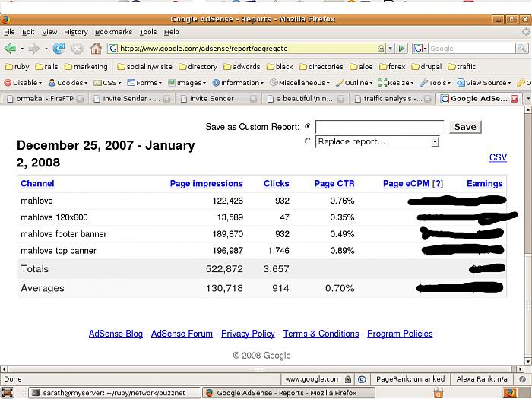Open the URL bar history dropdown arrow
This screenshot has width=532, height=399.
tap(390, 49)
